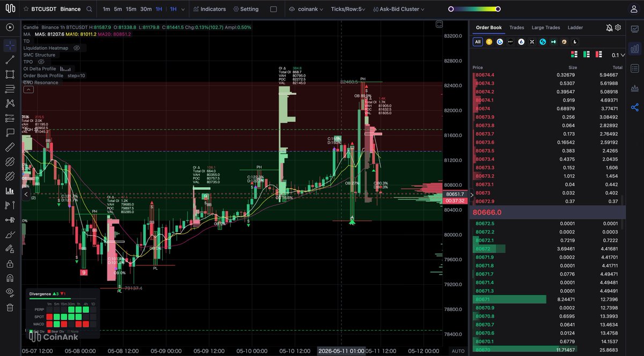Select the volume bars tool in sidebar
Screen dimensions: 644x356
point(10,190)
